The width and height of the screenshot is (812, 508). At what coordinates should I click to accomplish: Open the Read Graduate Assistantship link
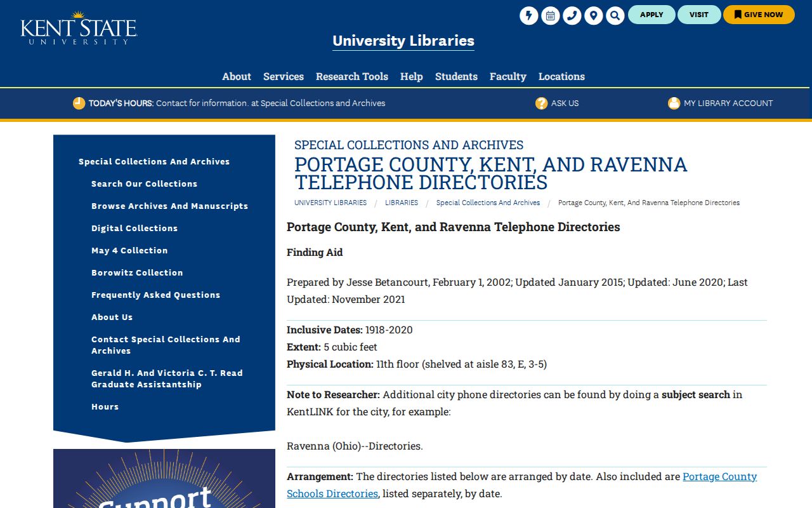click(x=167, y=378)
